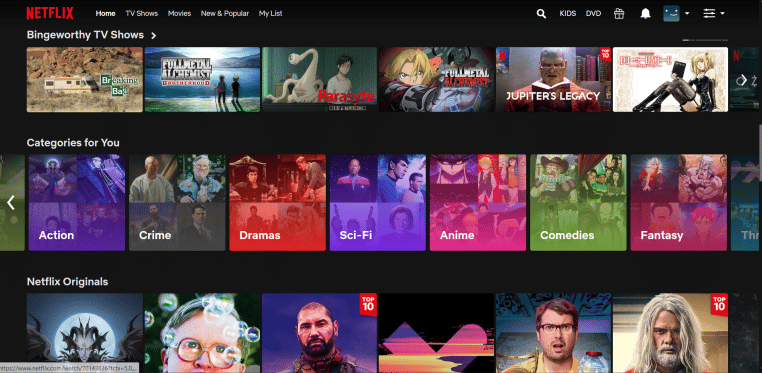The width and height of the screenshot is (762, 373).
Task: Open My List
Action: tap(270, 14)
